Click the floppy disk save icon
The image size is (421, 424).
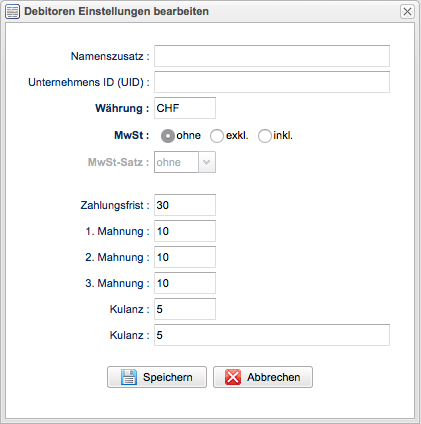click(129, 377)
